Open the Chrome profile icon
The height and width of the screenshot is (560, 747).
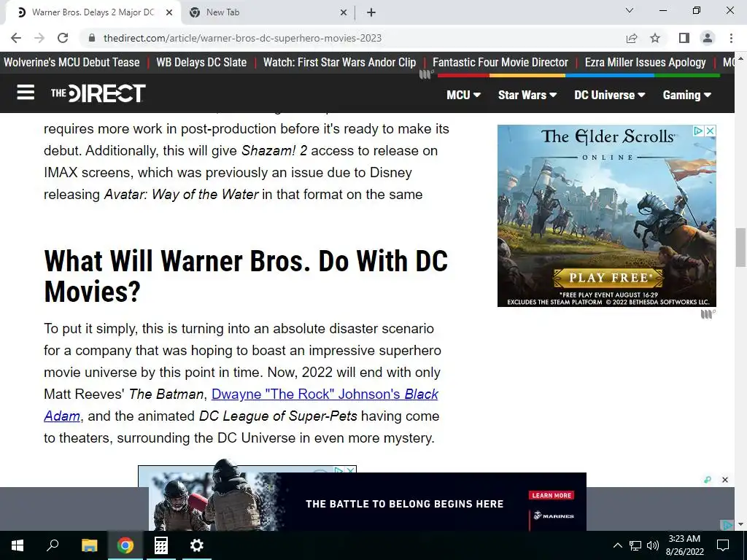(708, 38)
